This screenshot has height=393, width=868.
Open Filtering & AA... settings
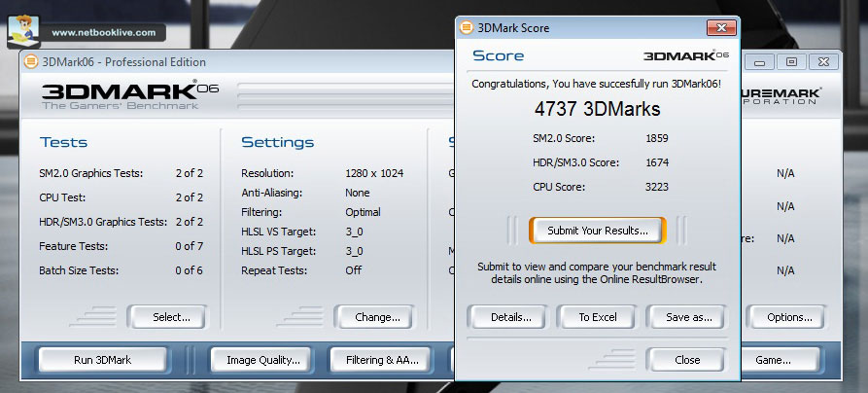click(x=382, y=360)
